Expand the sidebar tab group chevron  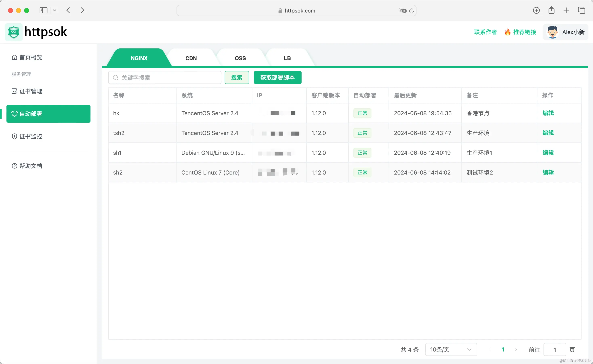click(x=55, y=10)
